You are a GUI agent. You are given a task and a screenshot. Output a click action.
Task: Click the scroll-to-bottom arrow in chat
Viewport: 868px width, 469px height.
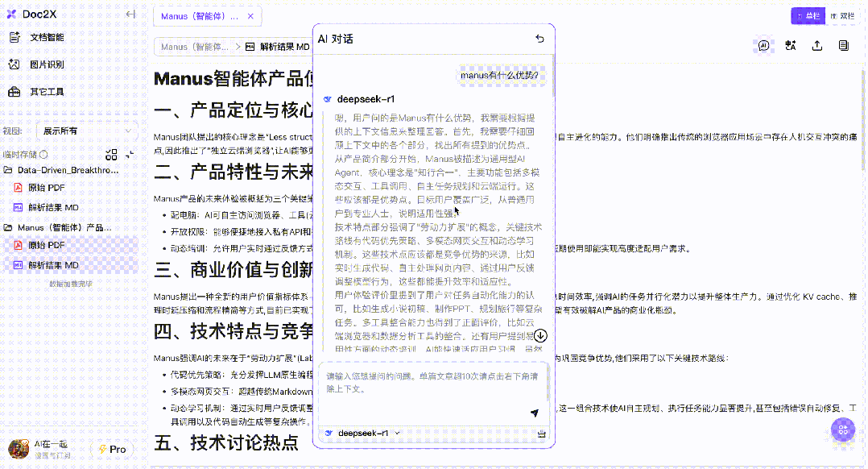540,335
